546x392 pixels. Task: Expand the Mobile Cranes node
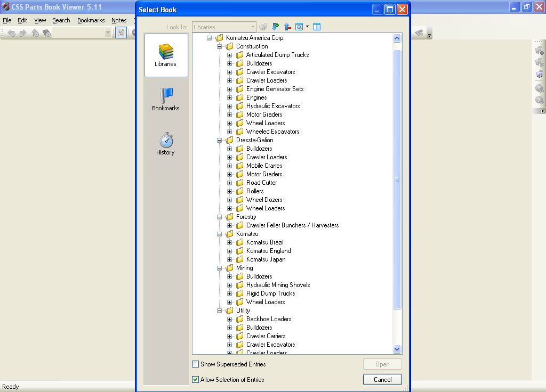229,166
